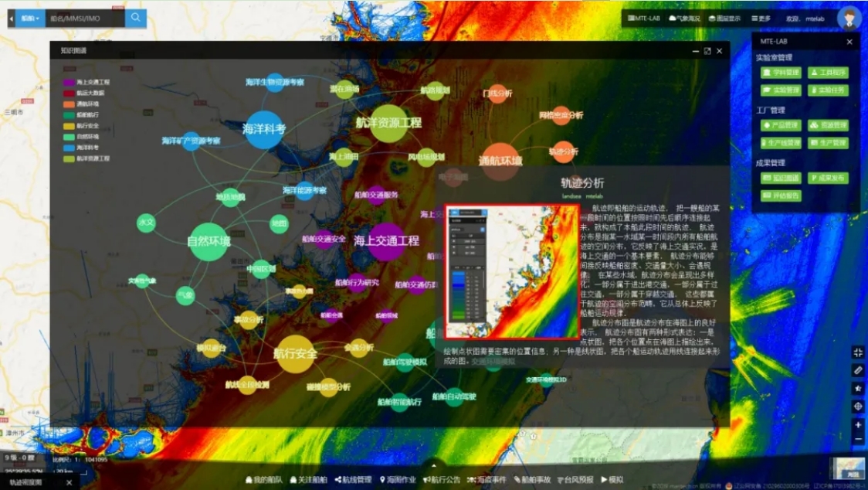This screenshot has height=490, width=868.
Task: Toggle the purple 海上交通工程 legend swatch
Action: (x=69, y=81)
